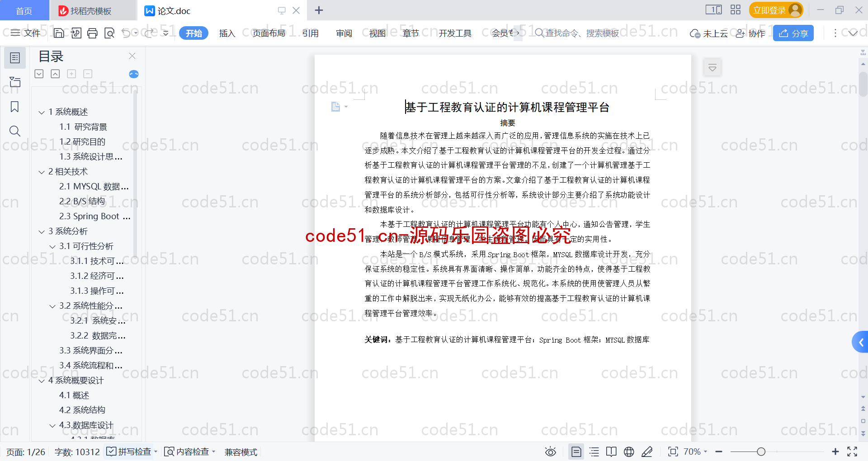The height and width of the screenshot is (461, 868).
Task: Click the vertical scrollbar thumb of the document
Action: point(863,84)
